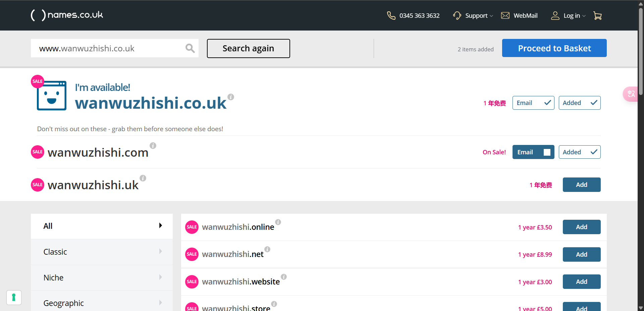Open the Support dropdown menu
The image size is (644, 311).
click(473, 16)
